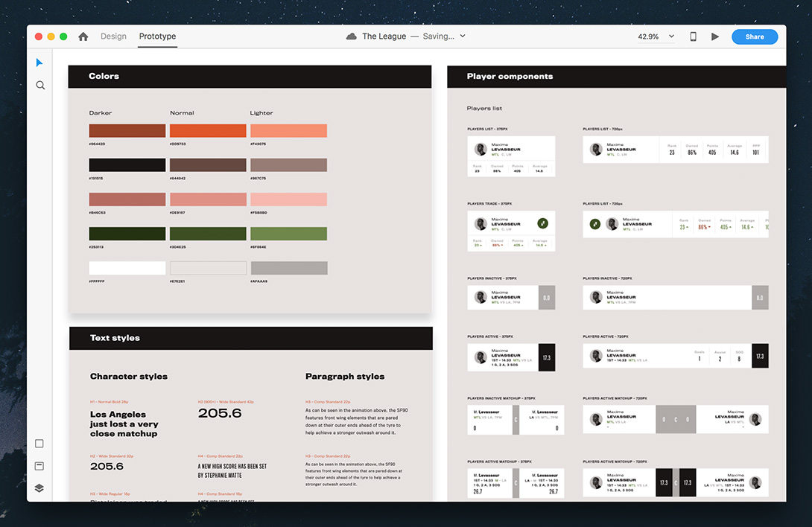Open the Plugins panel icon
This screenshot has height=527, width=812.
(x=39, y=466)
